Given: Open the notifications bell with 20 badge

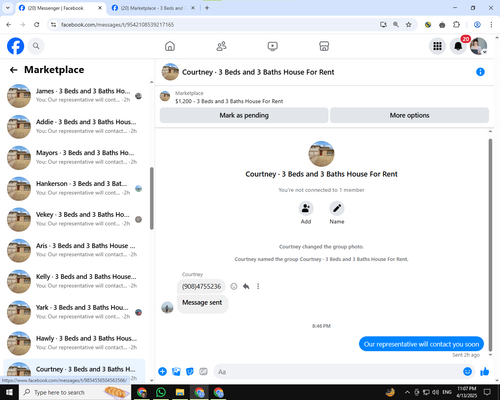Looking at the screenshot, I should click(458, 46).
